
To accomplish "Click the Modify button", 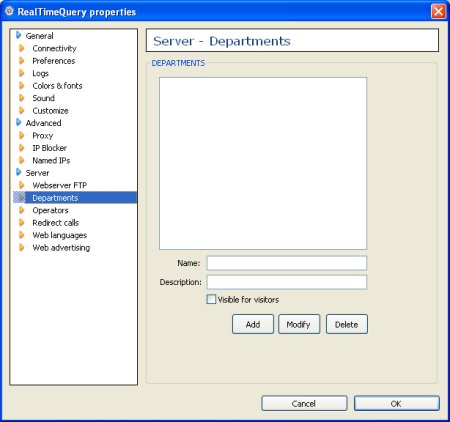I will point(299,324).
